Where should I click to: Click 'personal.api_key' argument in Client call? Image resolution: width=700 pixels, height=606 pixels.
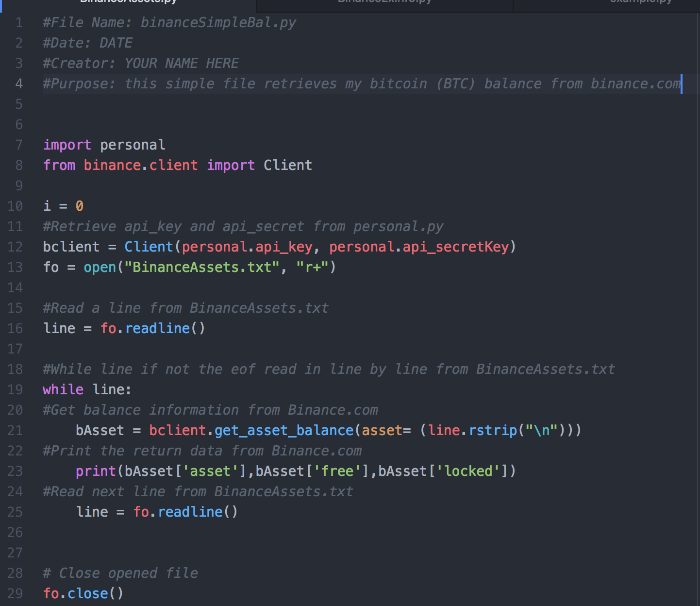coord(247,247)
